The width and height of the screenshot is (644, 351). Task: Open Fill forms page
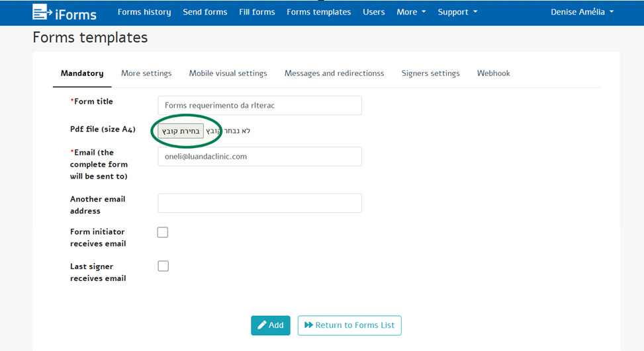click(257, 12)
